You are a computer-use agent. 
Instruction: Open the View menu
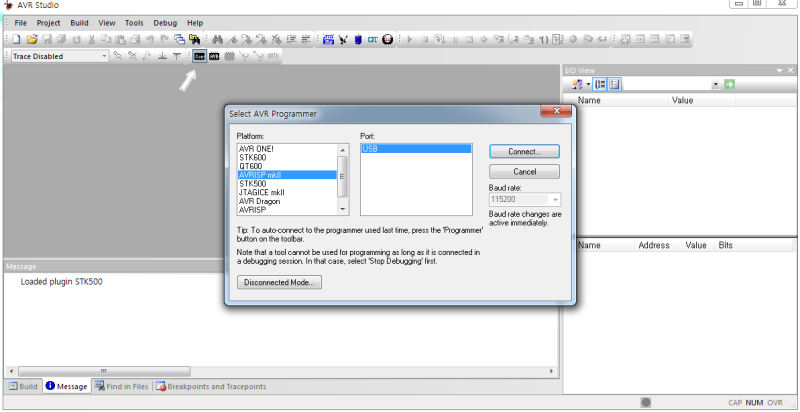point(107,23)
